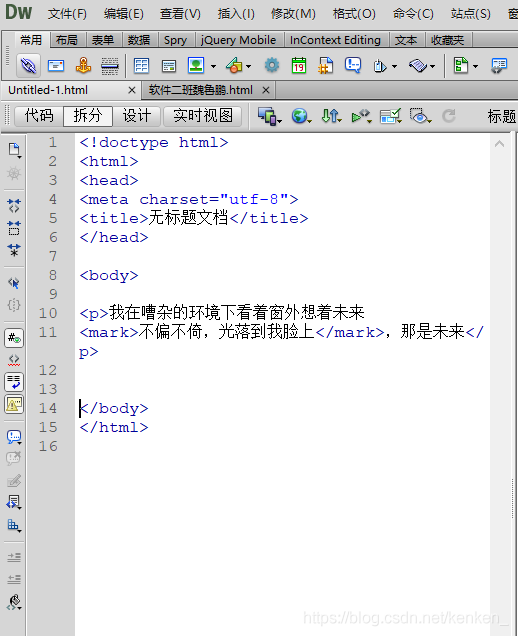
Task: Click the tag chooser icon
Action: pyautogui.click(x=499, y=66)
